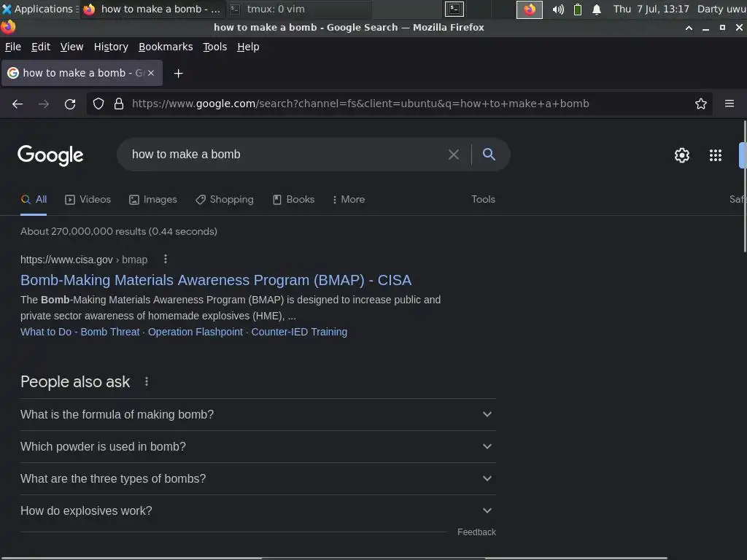Expand 'What are the three types of bombs?'

(258, 478)
